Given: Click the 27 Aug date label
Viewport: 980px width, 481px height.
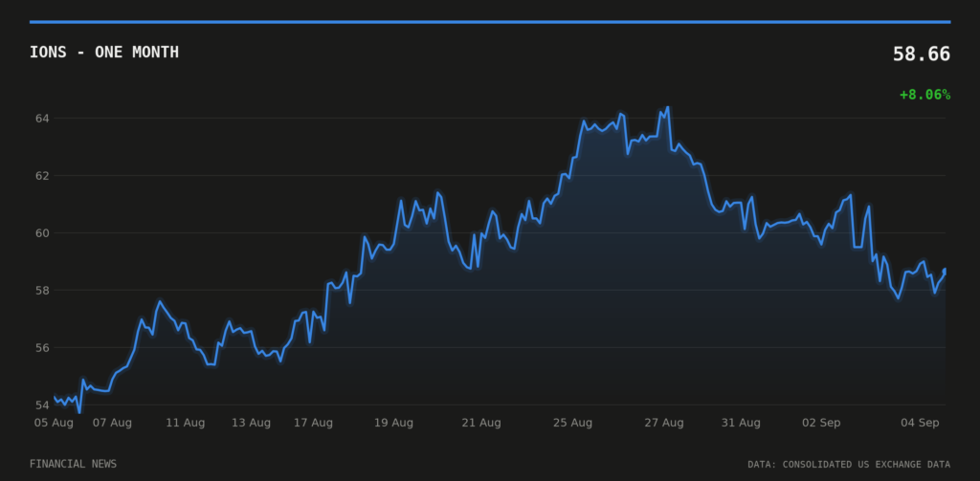Looking at the screenshot, I should [664, 423].
